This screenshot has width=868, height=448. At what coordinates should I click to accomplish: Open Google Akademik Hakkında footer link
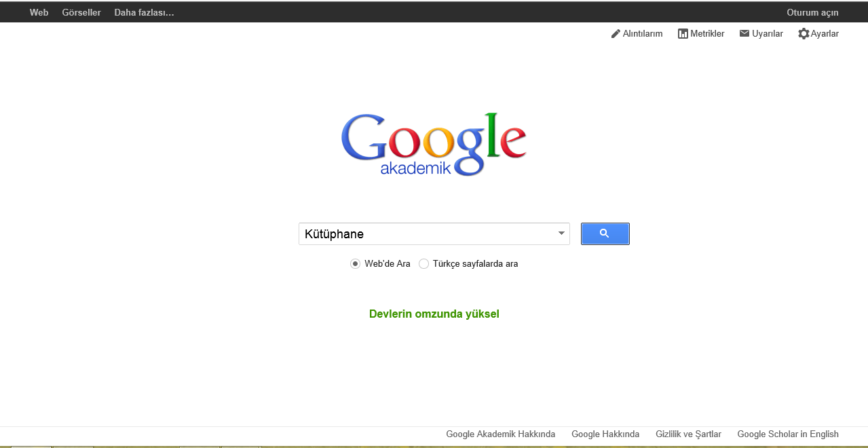coord(500,434)
